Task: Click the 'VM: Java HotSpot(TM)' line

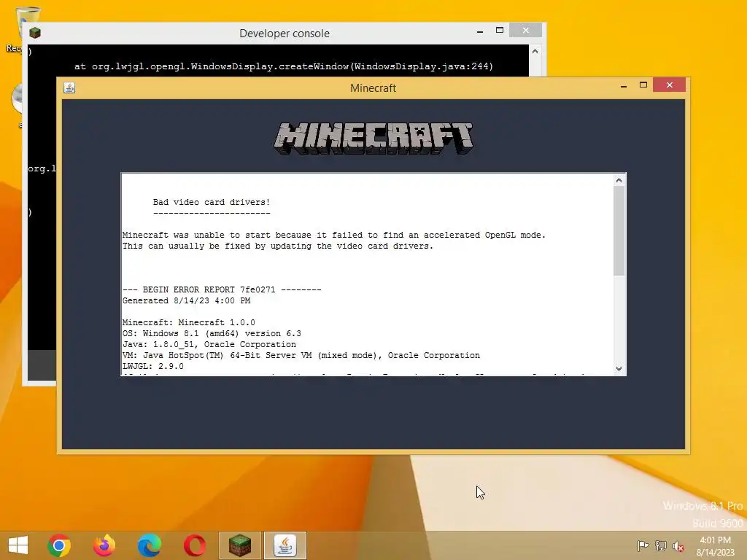Action: pos(301,355)
